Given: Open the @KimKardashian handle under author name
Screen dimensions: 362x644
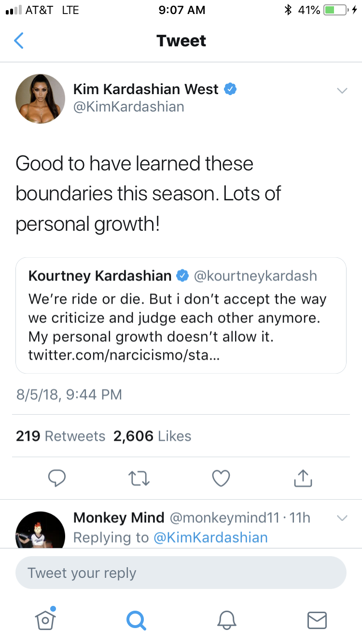Looking at the screenshot, I should [128, 107].
